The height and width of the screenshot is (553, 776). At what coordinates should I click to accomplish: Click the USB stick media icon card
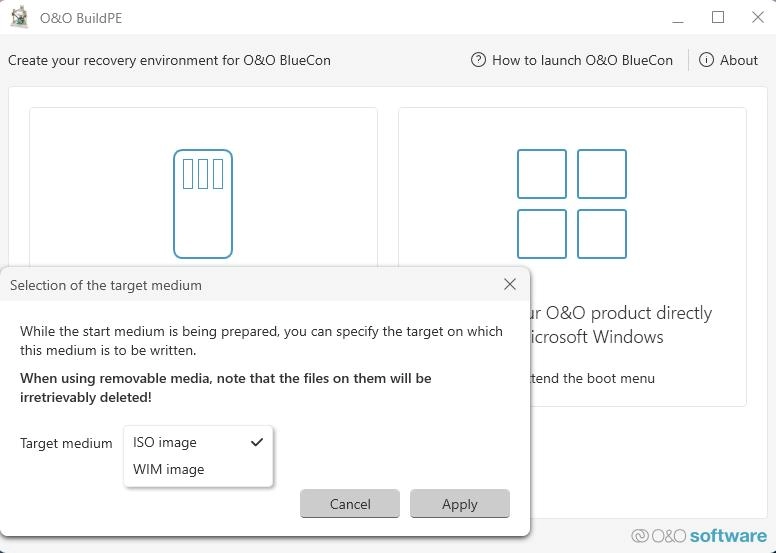[x=203, y=188]
